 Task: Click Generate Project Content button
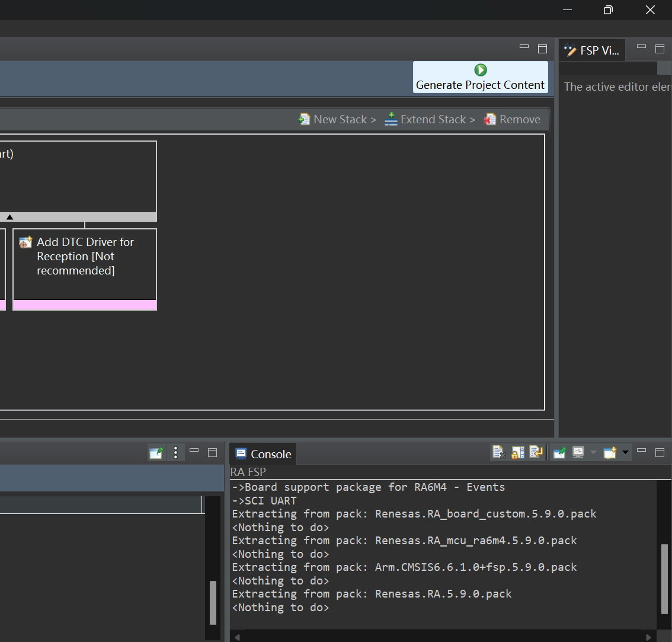point(480,77)
